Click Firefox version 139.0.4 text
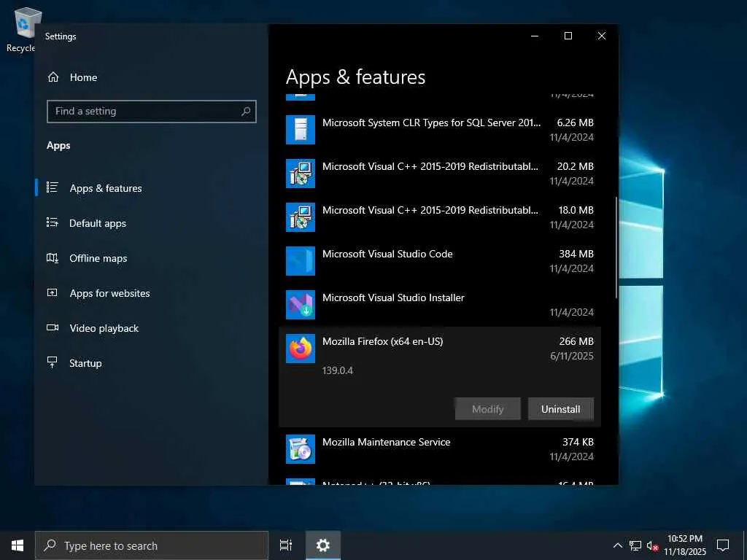This screenshot has height=560, width=747. pyautogui.click(x=337, y=370)
